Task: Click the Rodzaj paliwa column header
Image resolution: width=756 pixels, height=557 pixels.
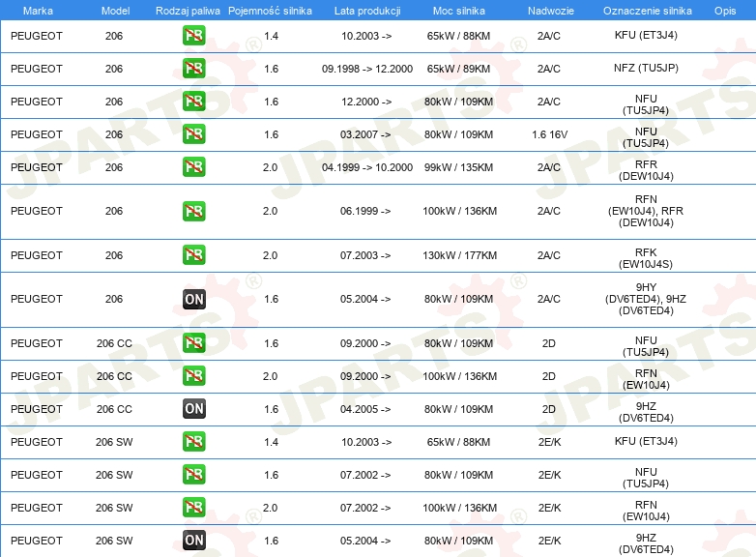Action: pyautogui.click(x=188, y=11)
